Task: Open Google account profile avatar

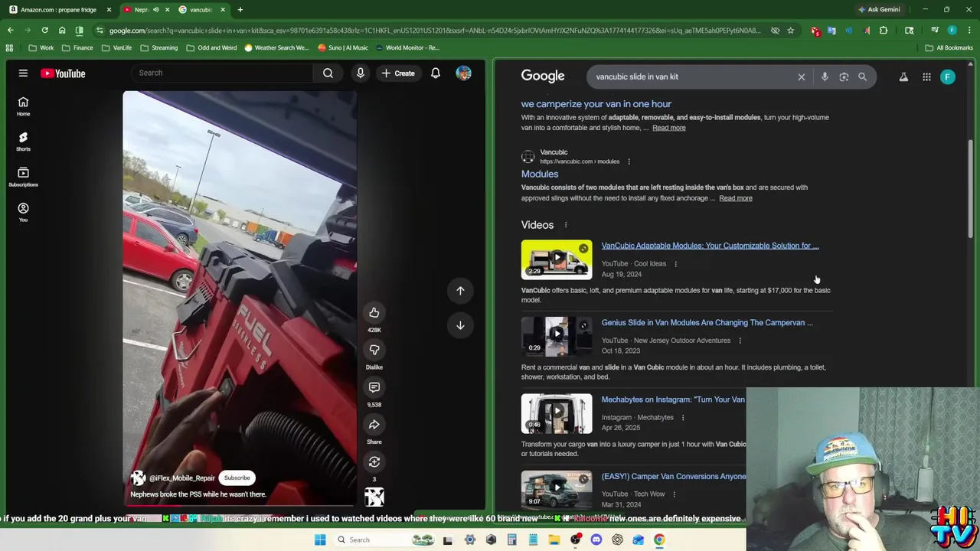Action: pos(948,77)
